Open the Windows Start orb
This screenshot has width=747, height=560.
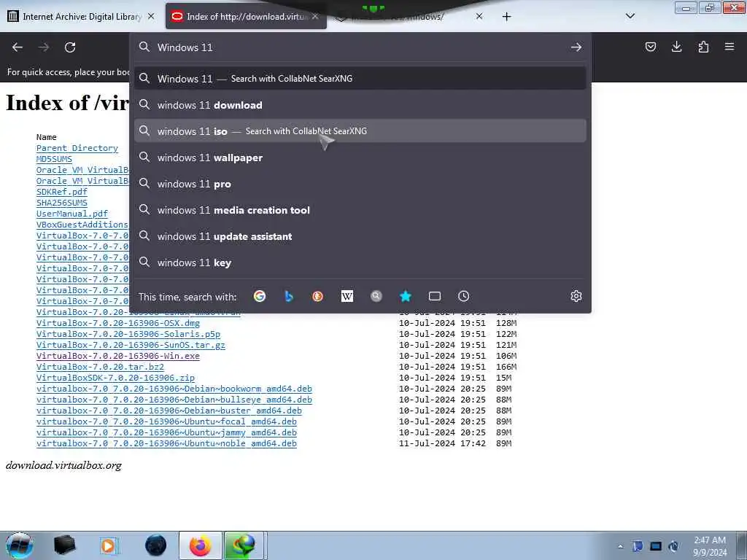[x=19, y=545]
